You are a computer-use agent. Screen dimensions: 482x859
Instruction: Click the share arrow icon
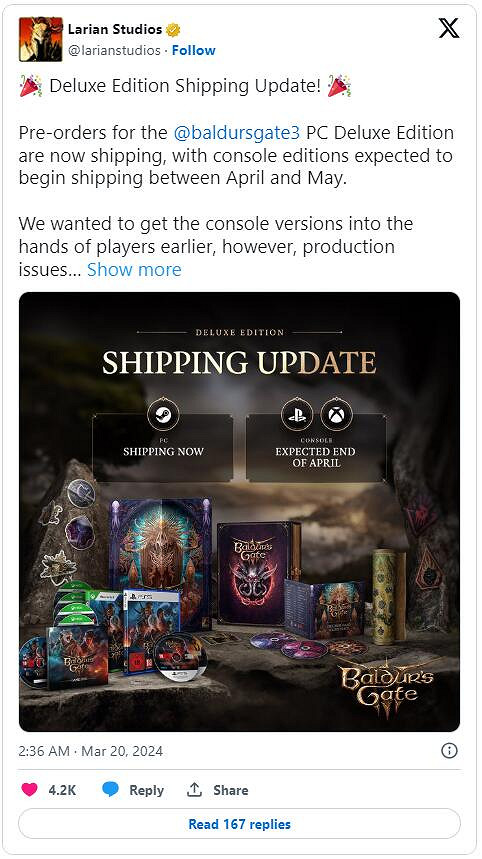(x=194, y=789)
